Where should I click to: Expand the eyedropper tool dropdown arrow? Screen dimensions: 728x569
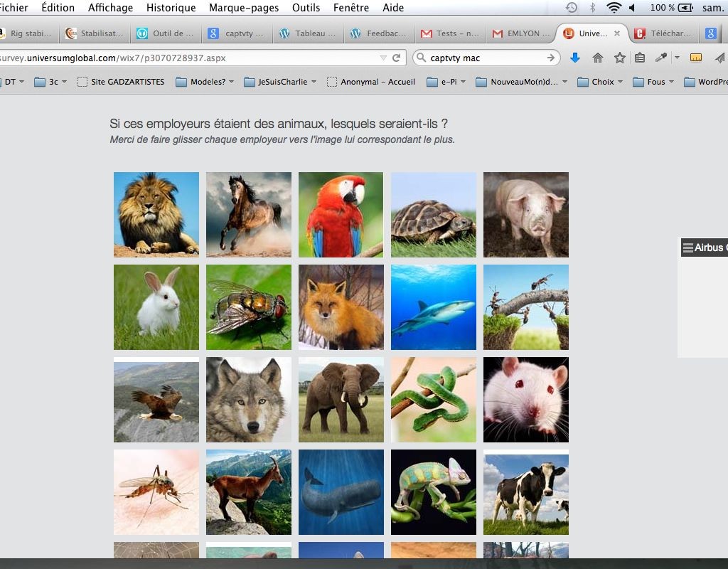coord(677,58)
